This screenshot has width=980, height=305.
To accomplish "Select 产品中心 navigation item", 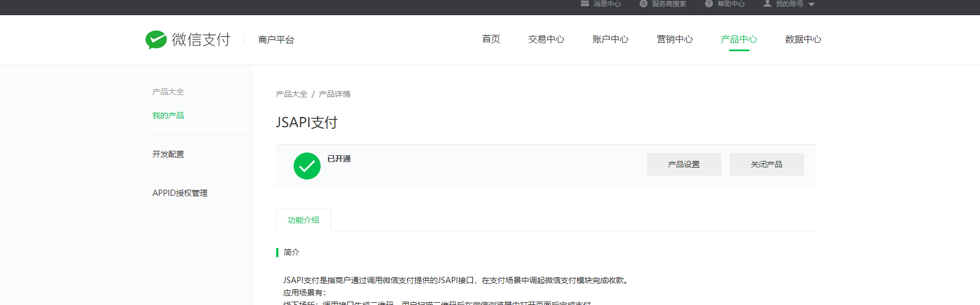I will [x=739, y=39].
